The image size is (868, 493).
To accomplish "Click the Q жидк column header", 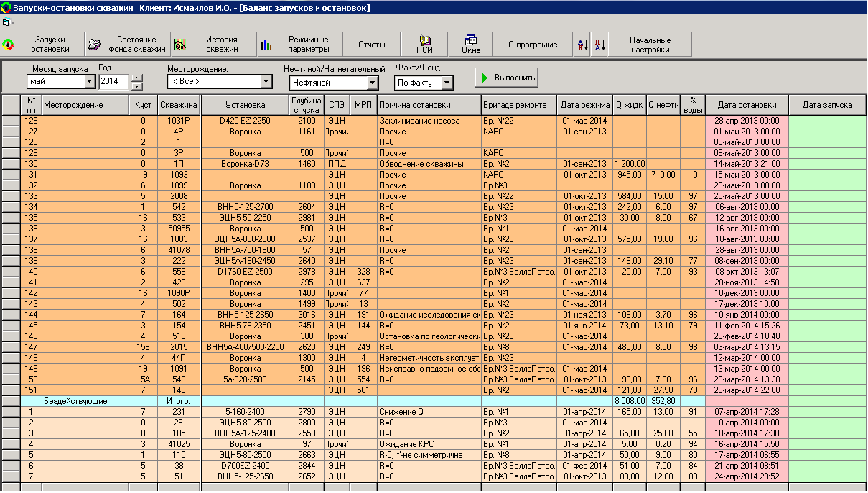I will [x=629, y=105].
